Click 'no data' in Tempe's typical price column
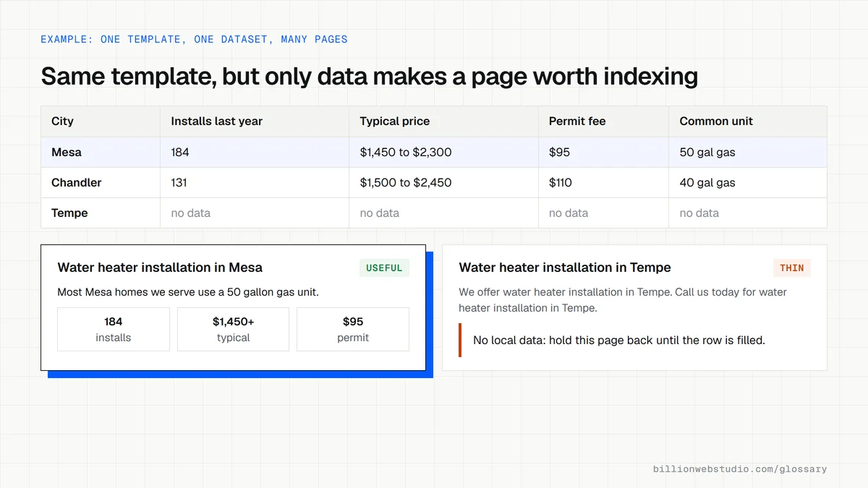Screen dimensions: 868x488 pos(443,213)
